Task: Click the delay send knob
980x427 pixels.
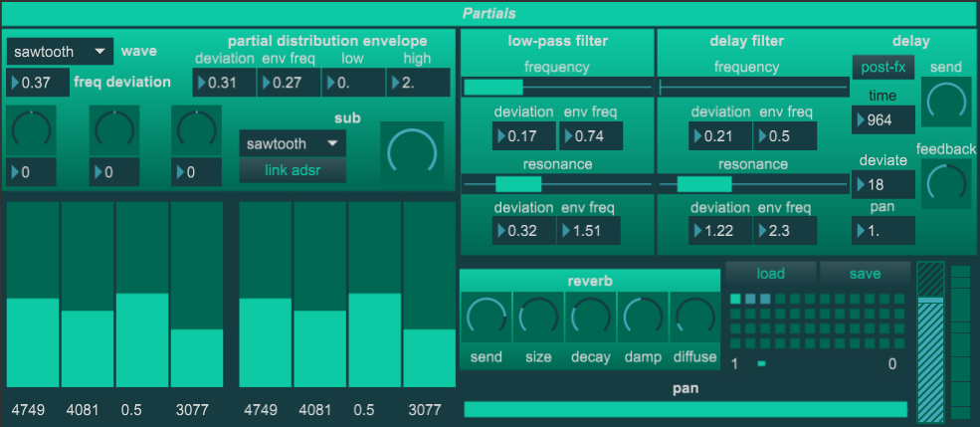Action: click(x=947, y=102)
